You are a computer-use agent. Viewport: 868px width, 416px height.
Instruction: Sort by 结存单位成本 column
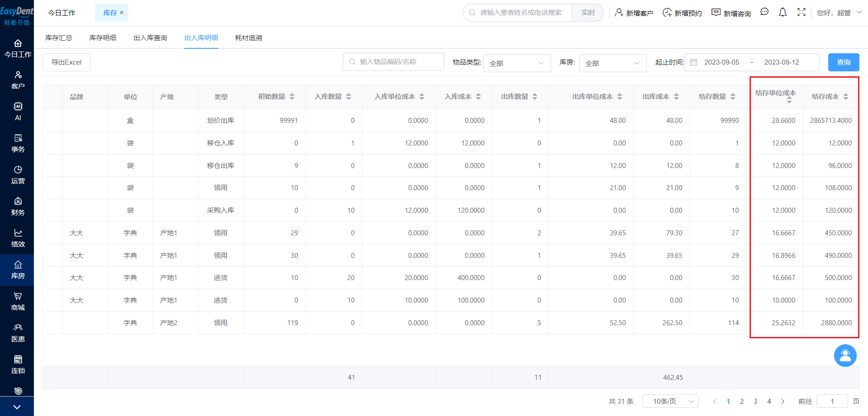pos(789,101)
